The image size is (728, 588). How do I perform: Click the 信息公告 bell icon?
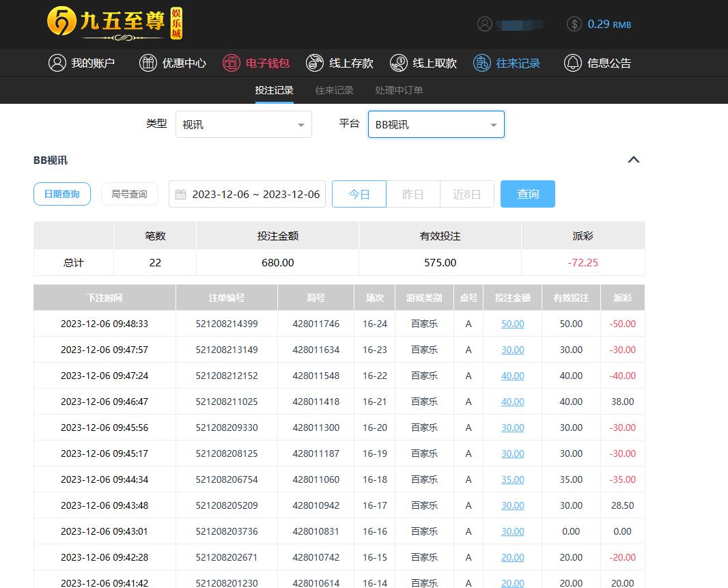[x=572, y=63]
